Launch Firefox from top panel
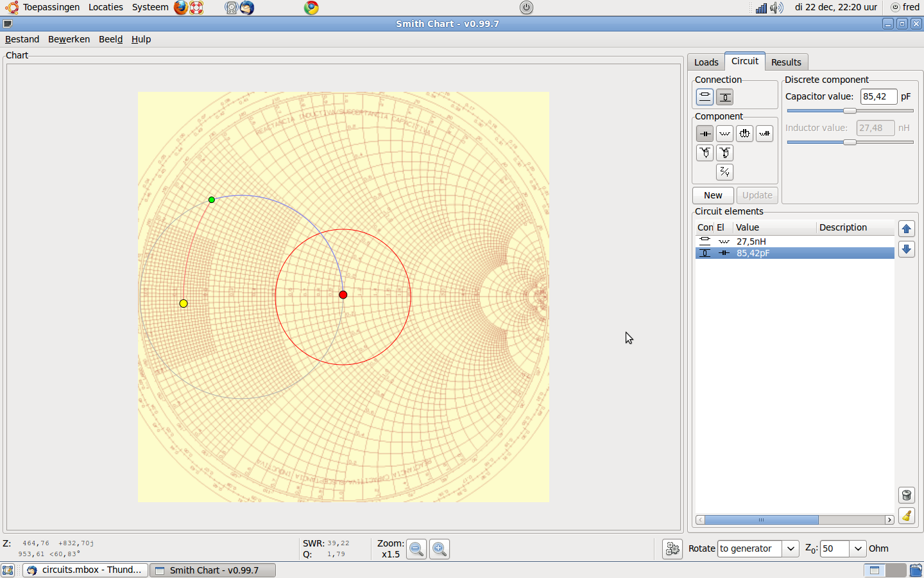Screen dimensions: 924x578 (181, 8)
